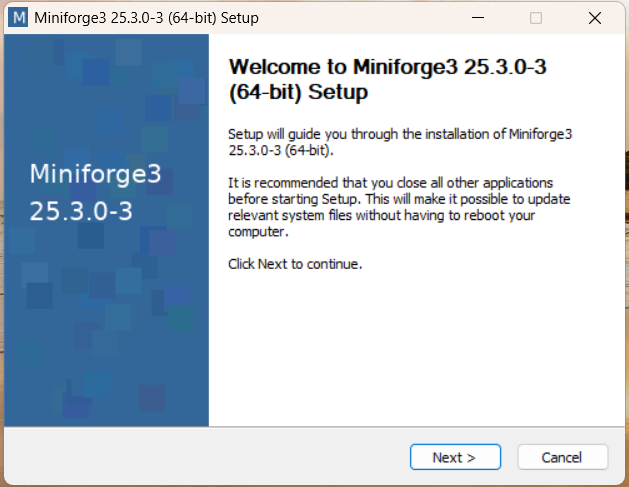Click the 'Setup will guide you through' paragraph
629x487 pixels.
[x=400, y=142]
